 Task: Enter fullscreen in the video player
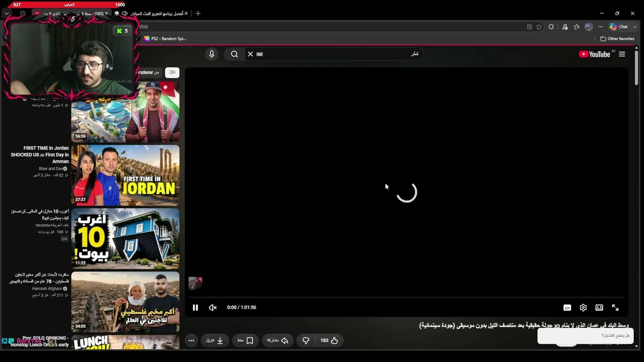click(615, 308)
